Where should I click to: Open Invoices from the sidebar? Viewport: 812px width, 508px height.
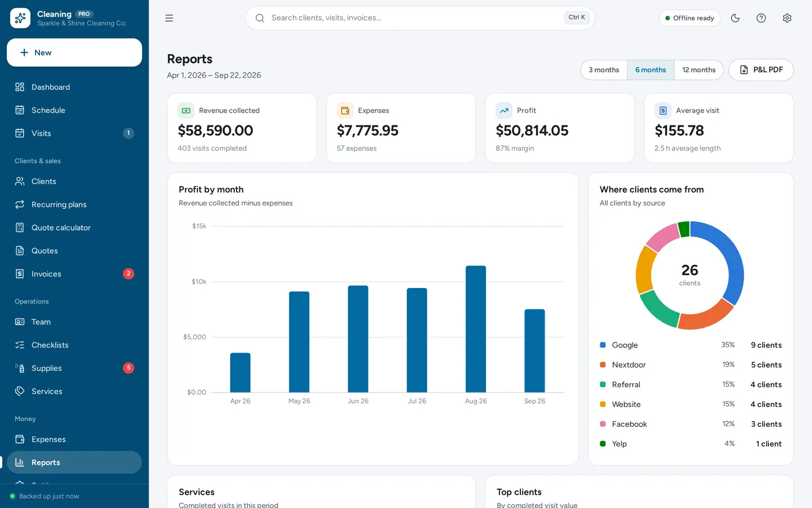[74, 274]
